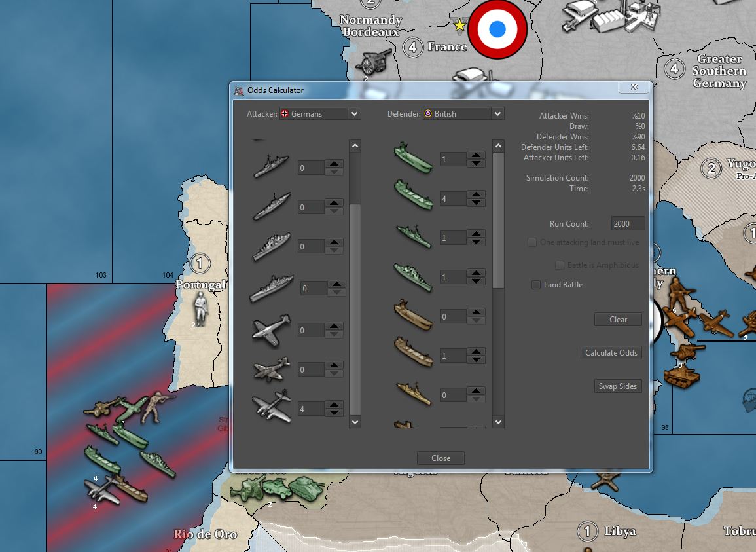Click the Calculate Odds button
756x552 pixels.
(x=611, y=353)
